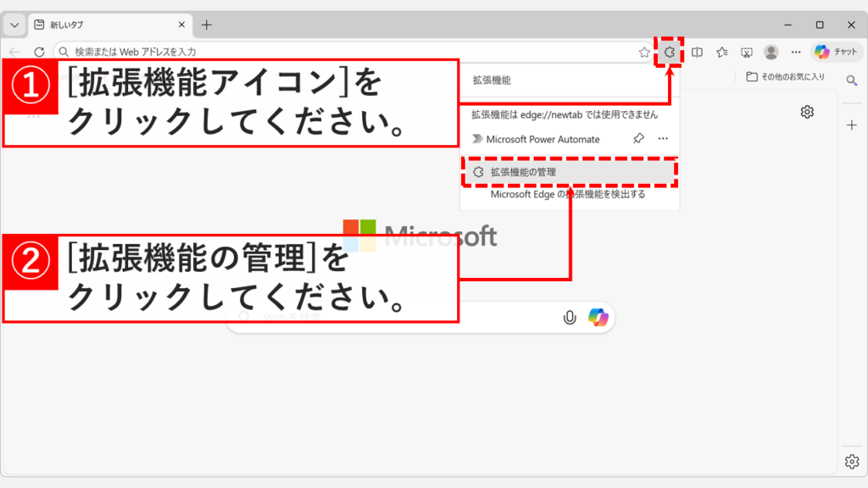
Task: Open the tab search chevron at top left
Action: pos(13,25)
